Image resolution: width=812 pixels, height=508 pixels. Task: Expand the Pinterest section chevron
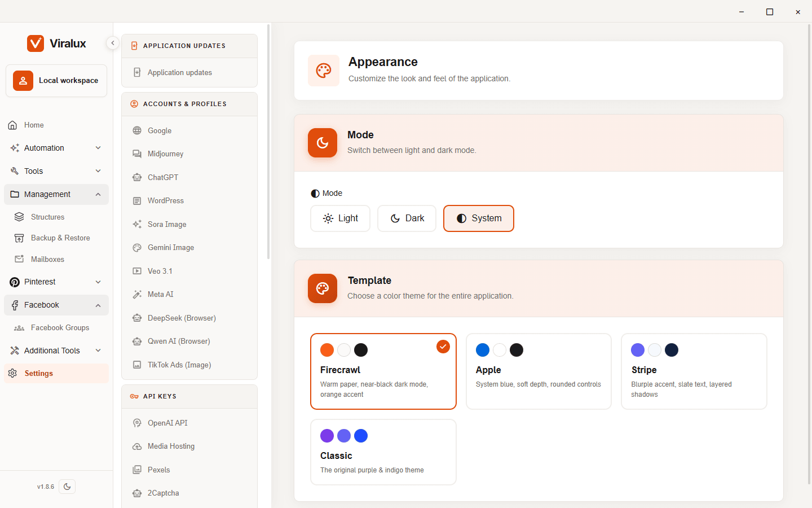pos(98,282)
